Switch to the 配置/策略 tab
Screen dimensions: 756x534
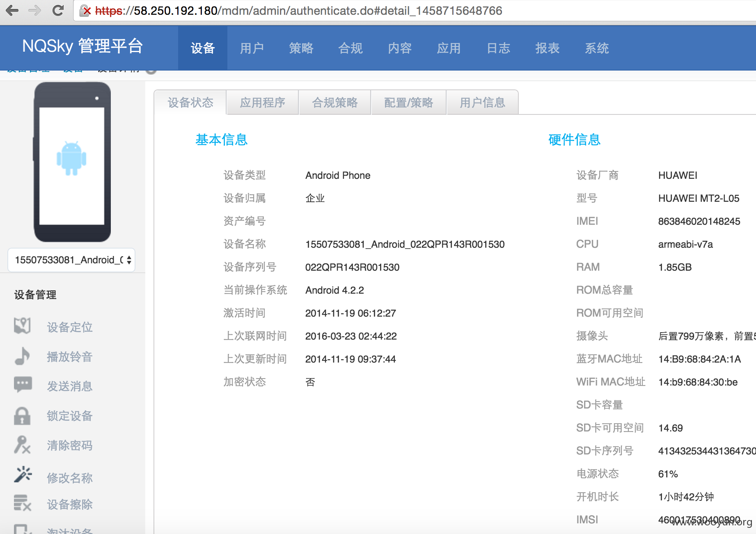(x=409, y=103)
